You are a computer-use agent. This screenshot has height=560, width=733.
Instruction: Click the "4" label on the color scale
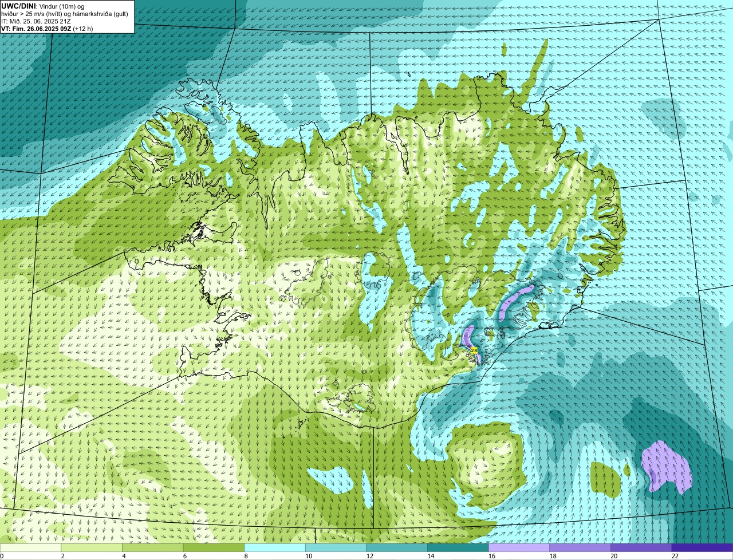(124, 556)
